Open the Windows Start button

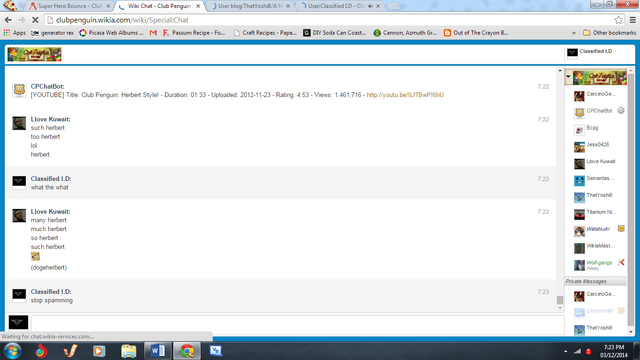click(x=12, y=351)
